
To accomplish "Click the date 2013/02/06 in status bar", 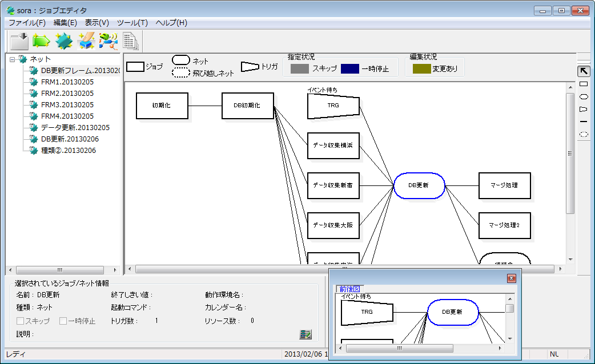I will [x=303, y=354].
